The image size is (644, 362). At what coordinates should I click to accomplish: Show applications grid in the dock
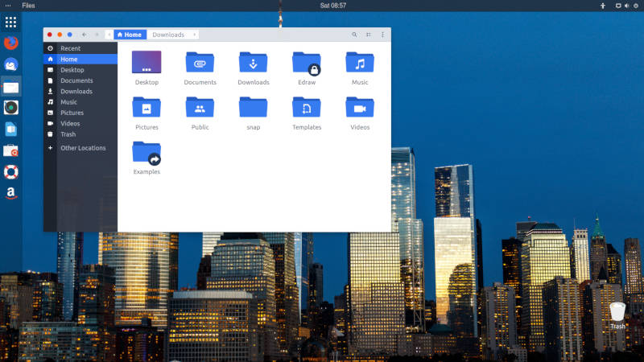point(10,23)
